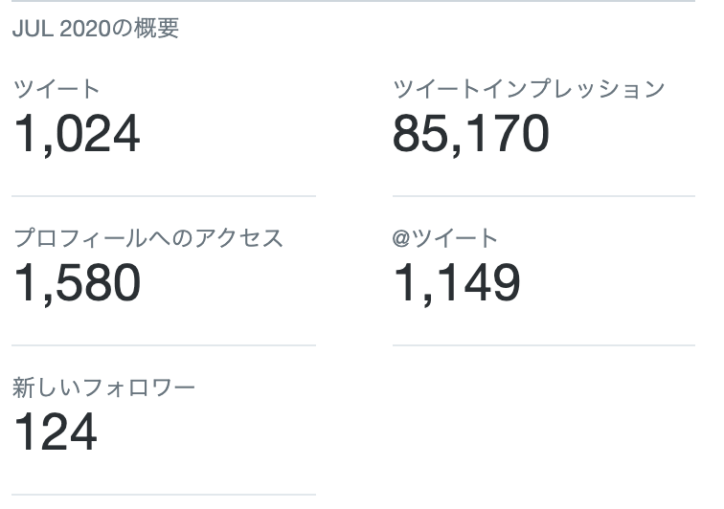Click the @ symbol in @ツイート
724x509 pixels.
coord(401,239)
